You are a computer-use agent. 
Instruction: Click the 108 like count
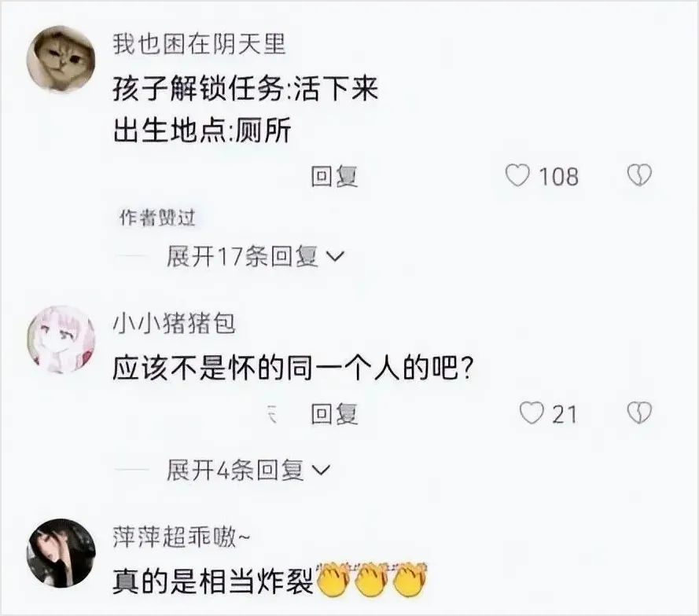point(559,176)
